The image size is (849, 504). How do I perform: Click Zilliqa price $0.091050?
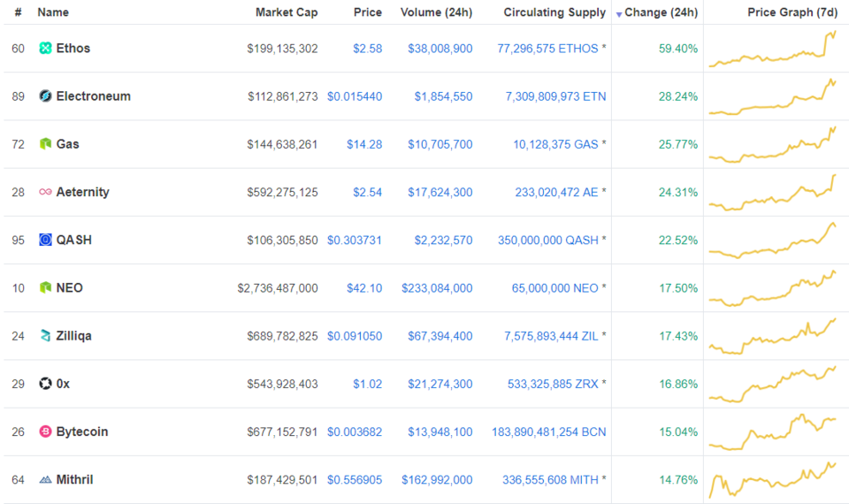(355, 336)
